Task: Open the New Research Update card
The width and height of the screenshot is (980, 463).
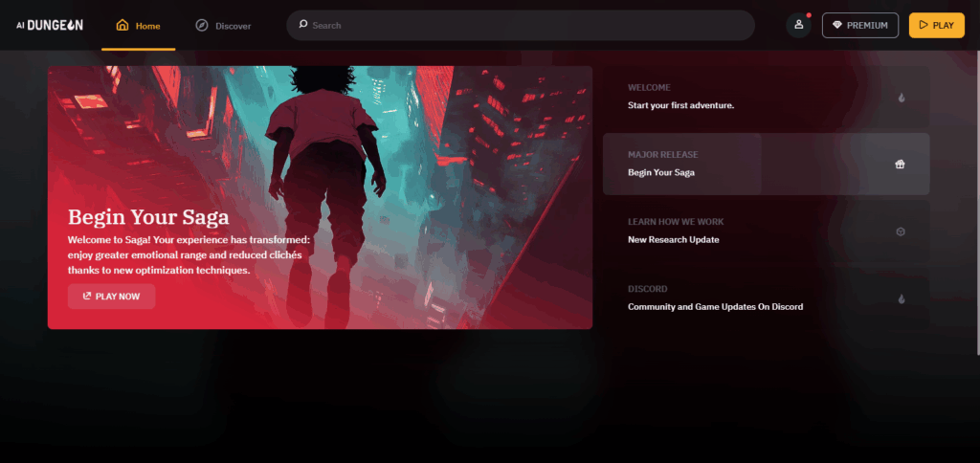Action: [767, 231]
